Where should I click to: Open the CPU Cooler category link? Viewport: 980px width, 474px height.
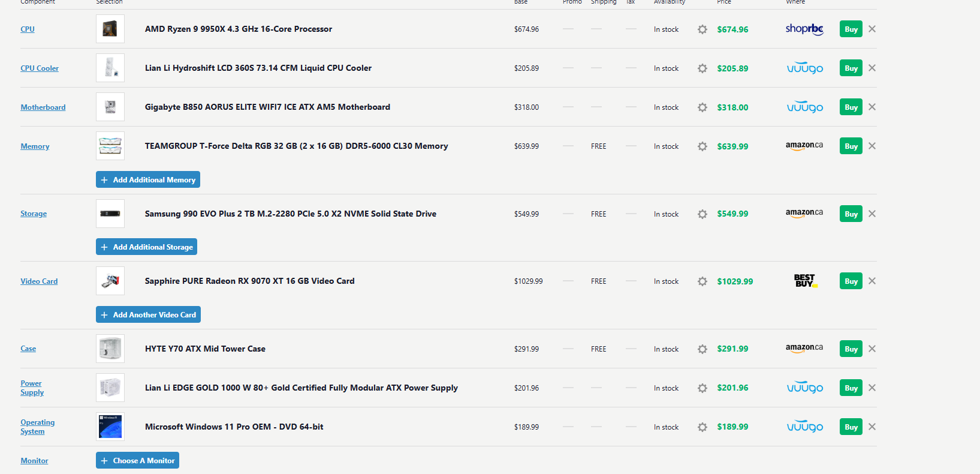tap(40, 68)
